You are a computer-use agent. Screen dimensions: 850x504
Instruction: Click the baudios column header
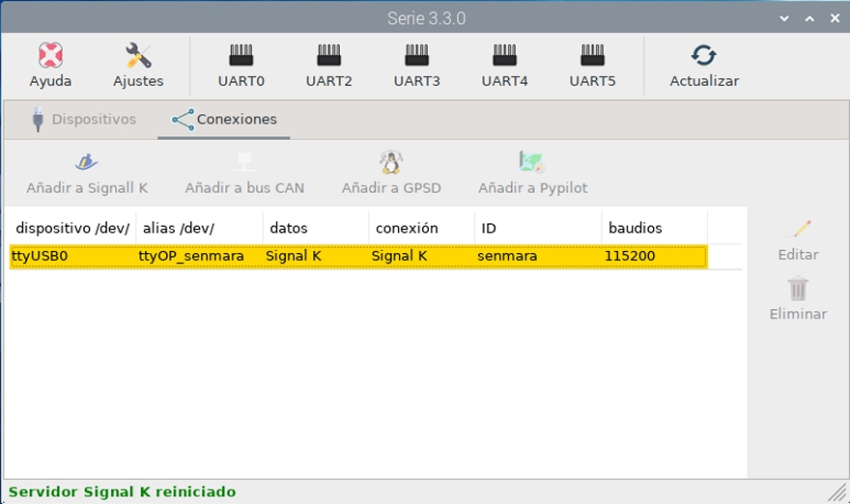coord(635,229)
